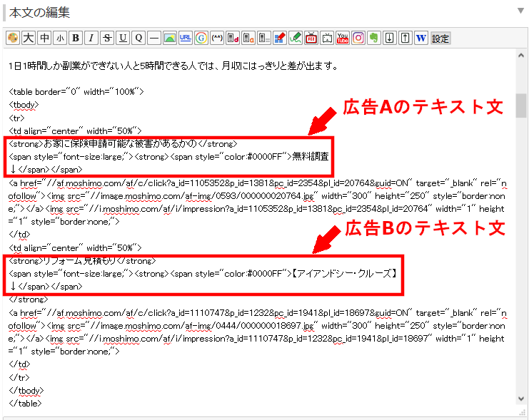Viewport: 529px width, 420px height.
Task: Click the white TV outline icon
Action: [327, 38]
